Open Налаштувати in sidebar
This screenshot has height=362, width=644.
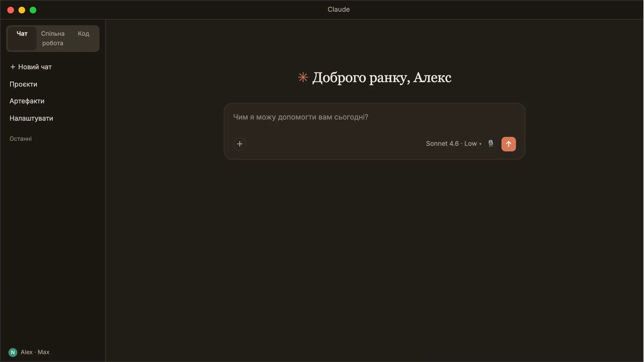pos(31,118)
